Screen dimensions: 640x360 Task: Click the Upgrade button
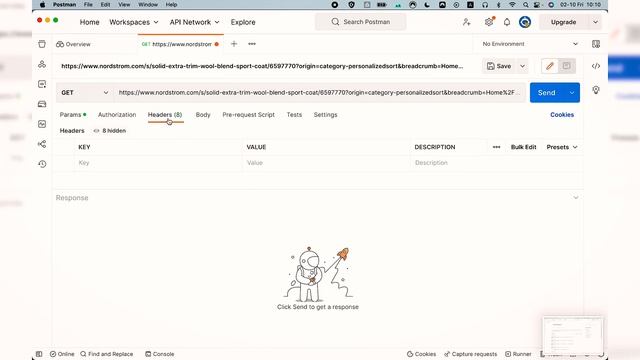[564, 22]
